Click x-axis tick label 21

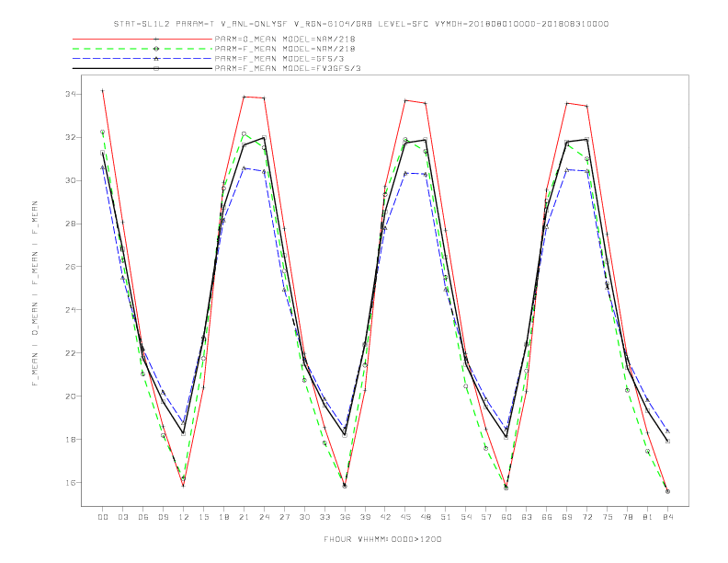click(245, 517)
